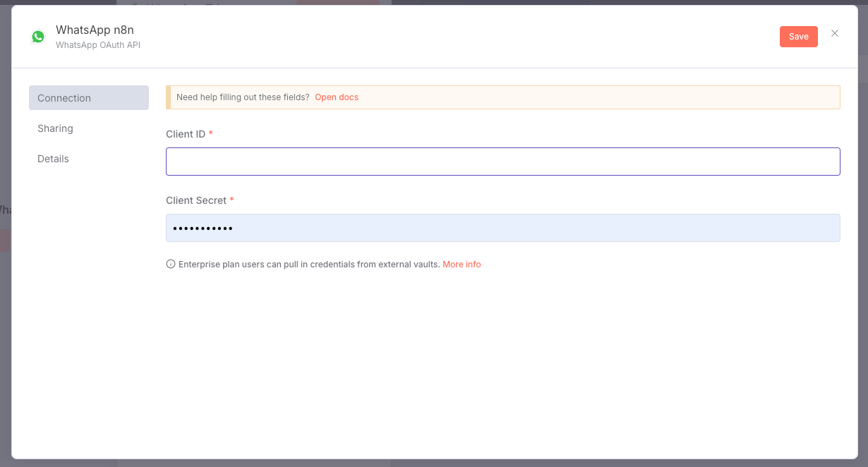Image resolution: width=868 pixels, height=467 pixels.
Task: Click the WhatsApp OAuth API subtitle
Action: click(x=98, y=45)
